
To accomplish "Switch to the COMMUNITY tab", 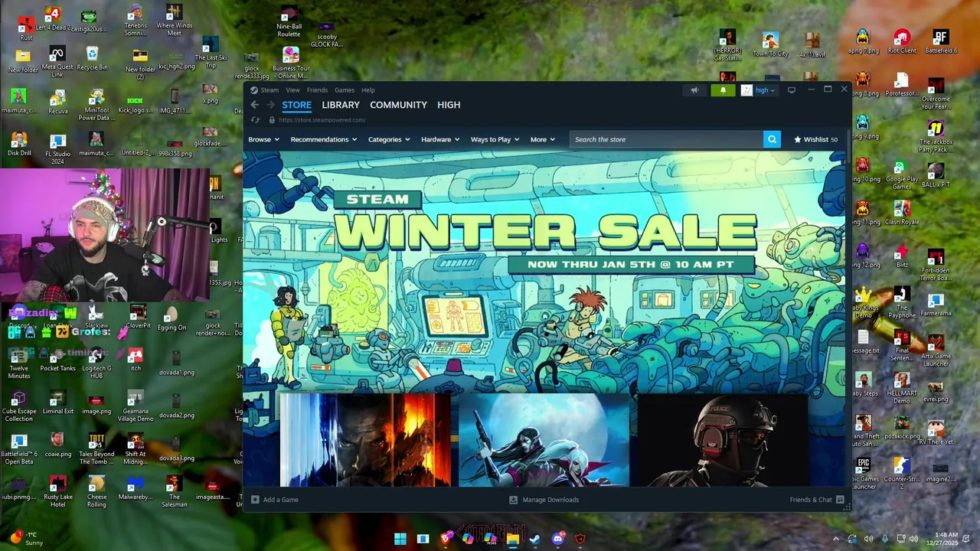I will [x=398, y=105].
